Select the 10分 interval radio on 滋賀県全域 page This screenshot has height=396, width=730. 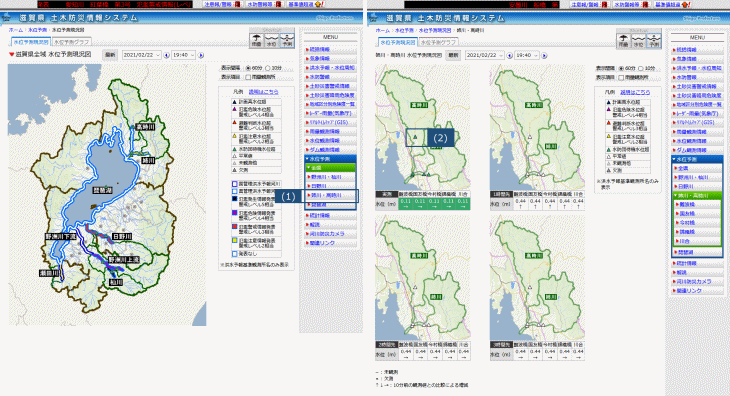268,68
